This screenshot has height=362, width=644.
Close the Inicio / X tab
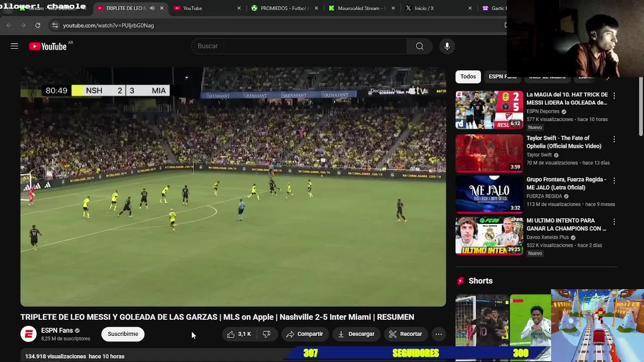[470, 8]
